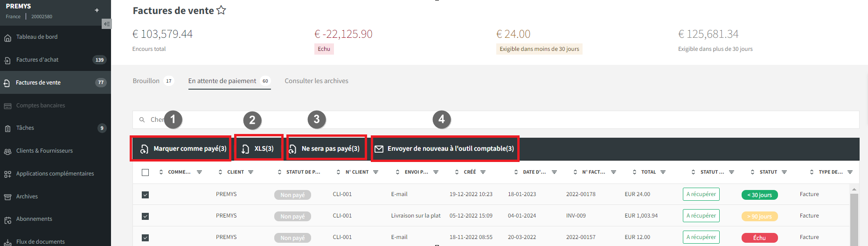
Task: Sort by the CRÉÉ column arrows
Action: point(457,172)
